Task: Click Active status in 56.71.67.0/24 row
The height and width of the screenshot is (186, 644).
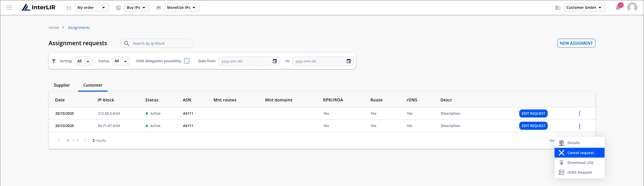Action: (x=153, y=126)
